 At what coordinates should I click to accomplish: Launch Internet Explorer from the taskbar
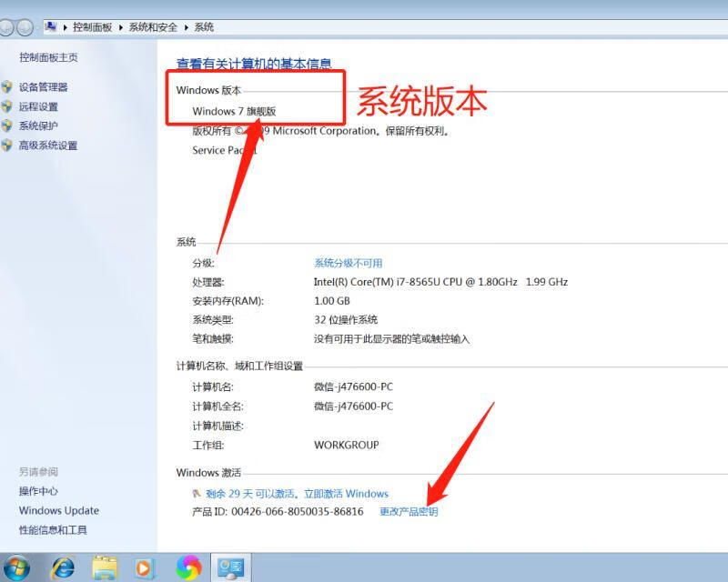63,567
